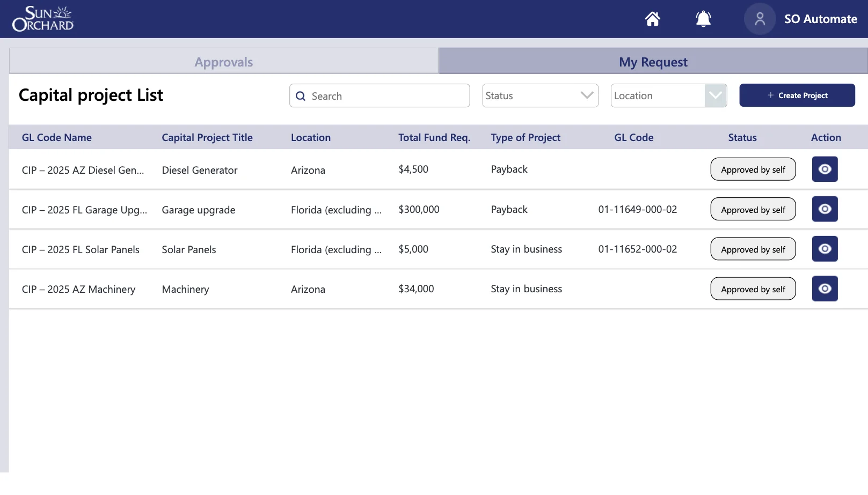Image resolution: width=868 pixels, height=495 pixels.
Task: Select the My Request tab
Action: click(653, 61)
